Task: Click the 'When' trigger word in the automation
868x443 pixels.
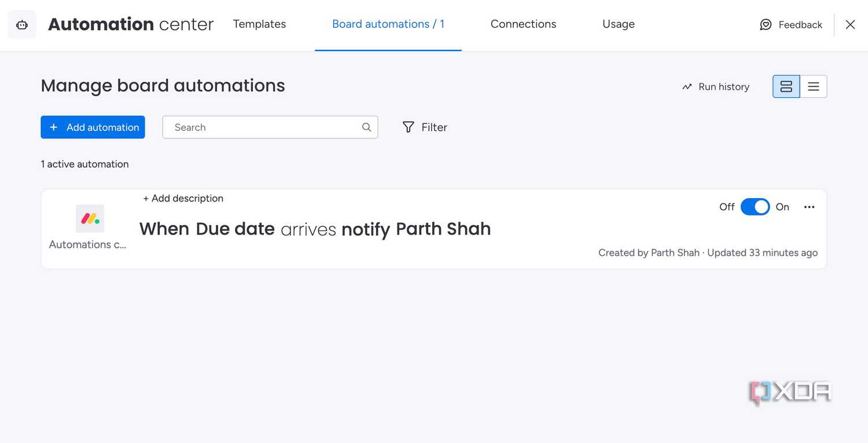Action: pos(164,229)
